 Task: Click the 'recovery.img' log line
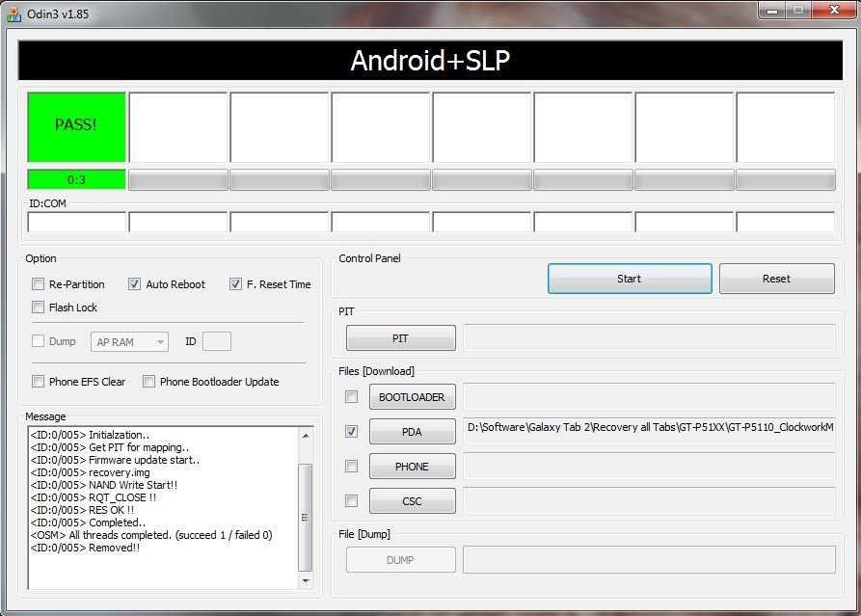pos(90,472)
